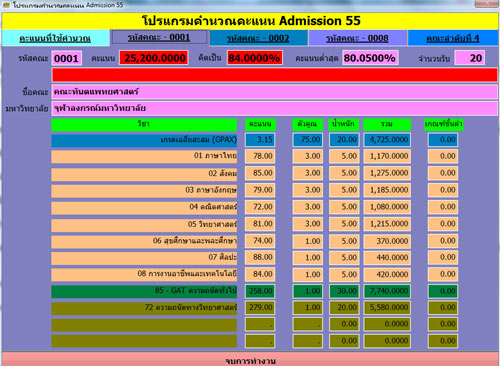Screen dimensions: 500x366
Task: Select GAT weight 30.00
Action: 344,291
